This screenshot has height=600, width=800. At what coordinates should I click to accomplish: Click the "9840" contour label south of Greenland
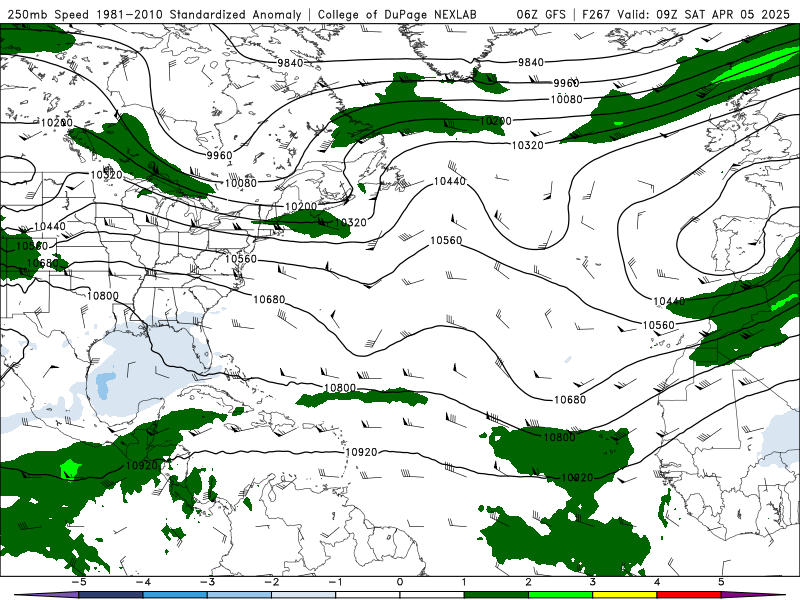[x=531, y=62]
